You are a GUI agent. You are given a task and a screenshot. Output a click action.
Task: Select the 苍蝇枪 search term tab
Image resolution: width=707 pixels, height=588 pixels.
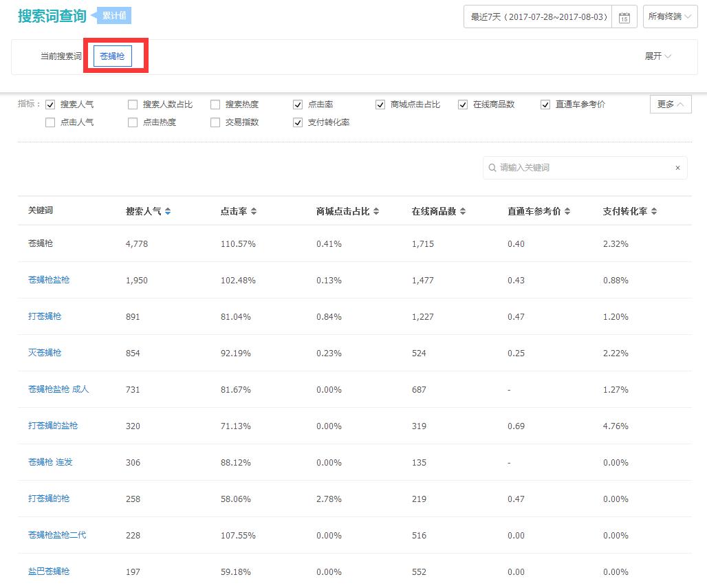click(x=113, y=57)
